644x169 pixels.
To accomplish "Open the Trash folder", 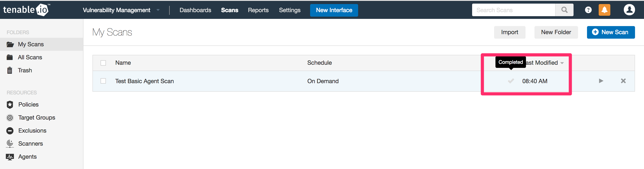I will point(25,70).
